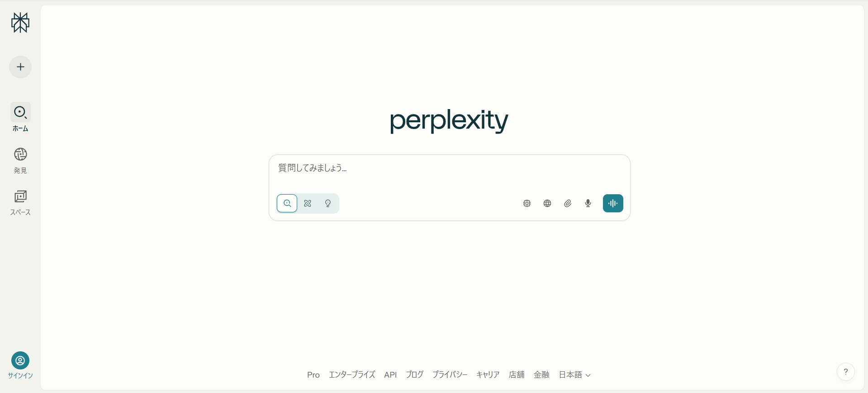Expand the 日本語 language dropdown
Viewport: 868px width, 393px height.
coord(574,374)
